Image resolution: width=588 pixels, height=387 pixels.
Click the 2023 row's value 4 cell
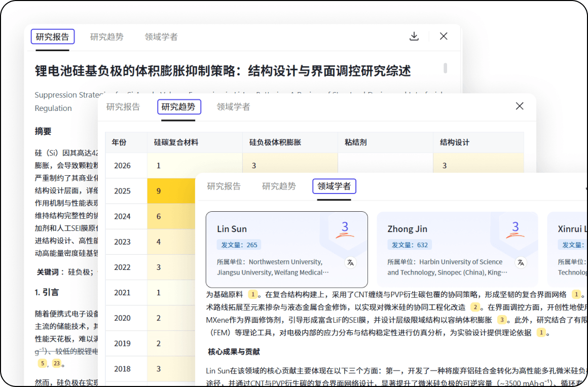(x=171, y=242)
